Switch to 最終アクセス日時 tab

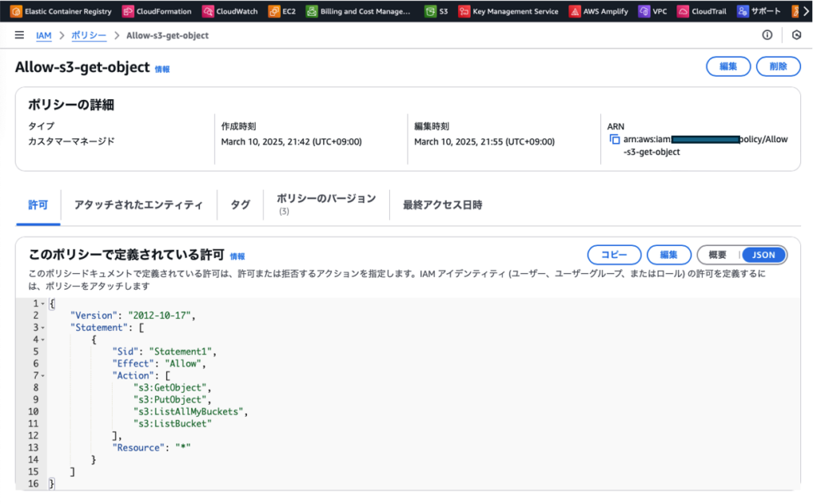(x=442, y=205)
